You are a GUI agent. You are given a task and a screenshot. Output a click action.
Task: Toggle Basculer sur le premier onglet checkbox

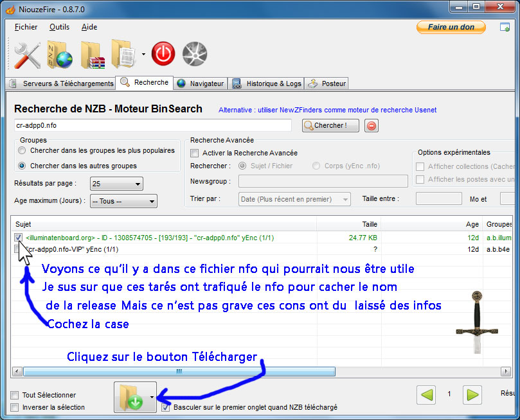(x=165, y=407)
